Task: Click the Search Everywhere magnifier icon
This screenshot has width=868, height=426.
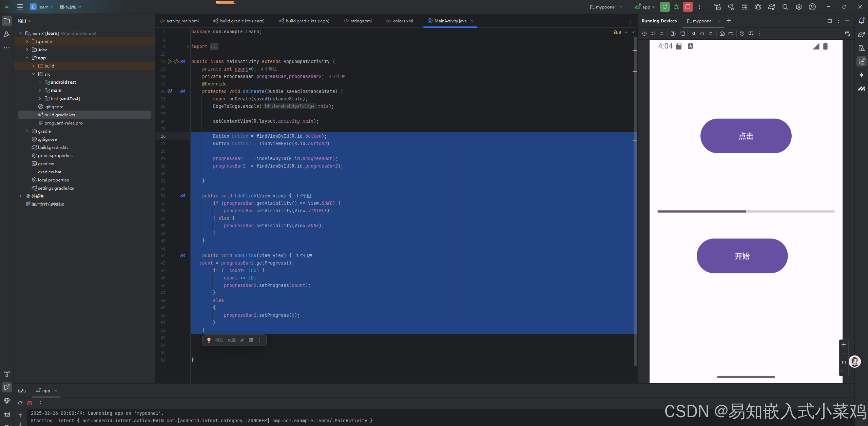Action: 785,7
